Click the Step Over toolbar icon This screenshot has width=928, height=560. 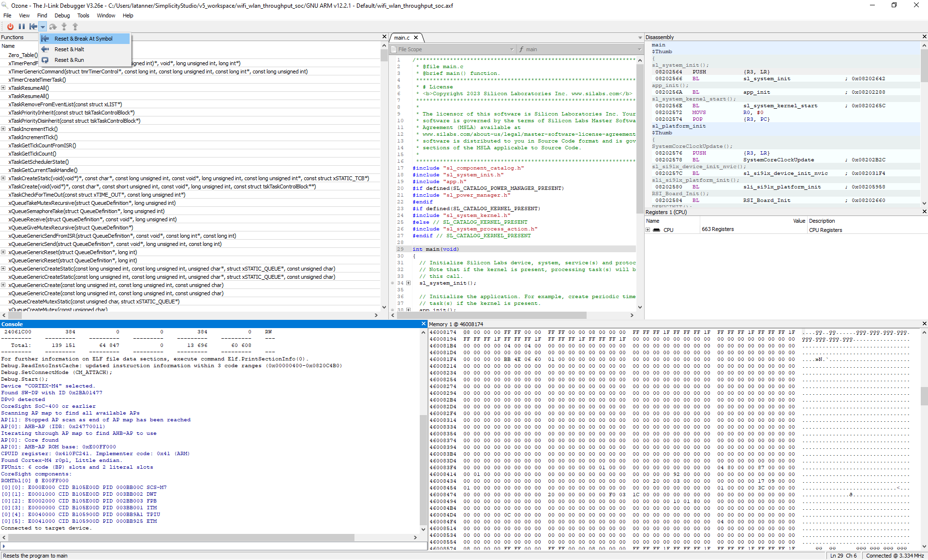pos(53,27)
